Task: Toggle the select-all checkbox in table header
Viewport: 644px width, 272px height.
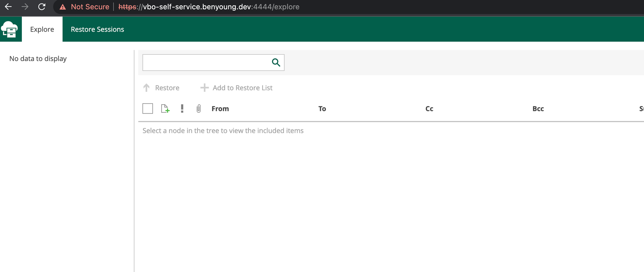Action: 148,108
